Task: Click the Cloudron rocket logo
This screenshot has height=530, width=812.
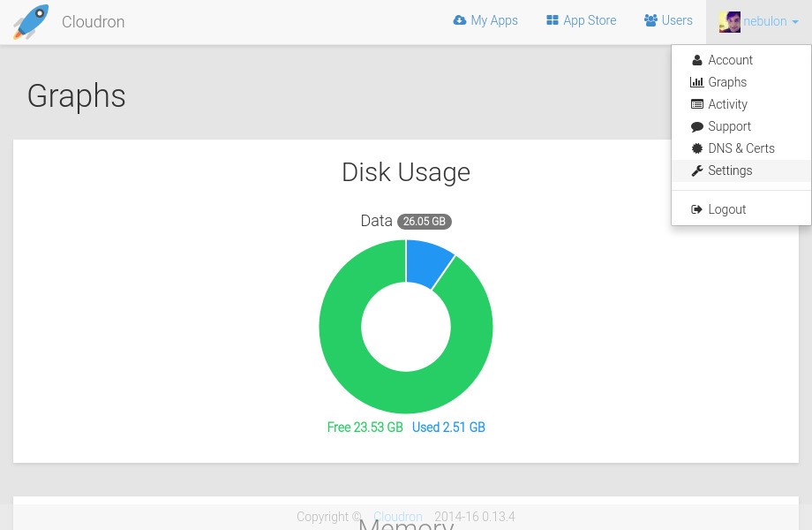Action: coord(30,22)
